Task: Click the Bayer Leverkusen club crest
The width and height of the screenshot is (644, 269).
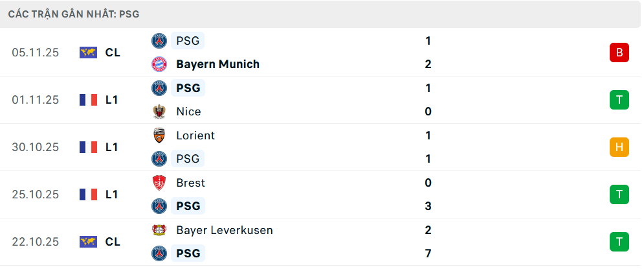Action: click(x=159, y=230)
